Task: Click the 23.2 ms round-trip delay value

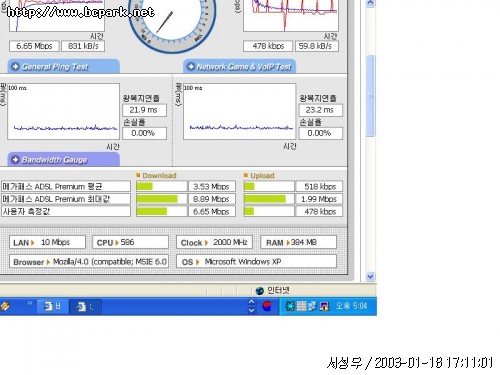Action: [x=320, y=110]
